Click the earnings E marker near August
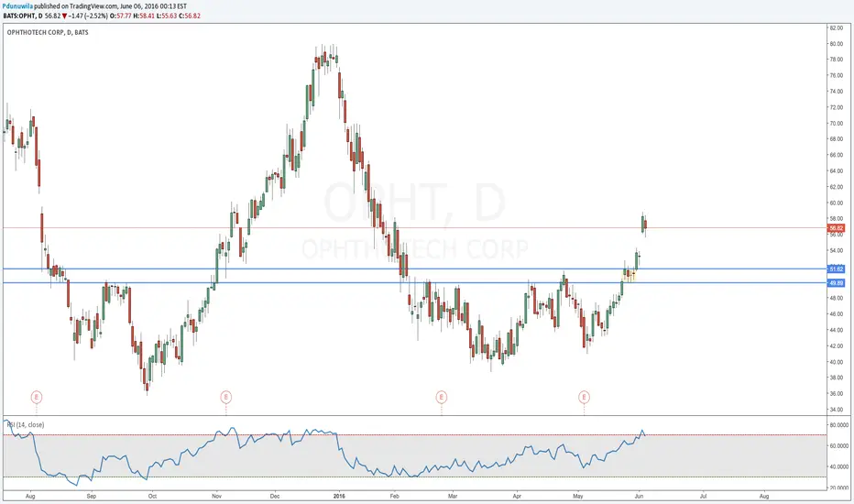 pos(37,397)
